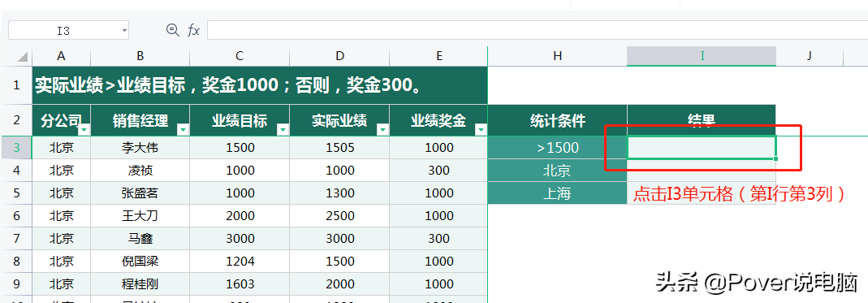This screenshot has height=303, width=868.
Task: Select row 1 header
Action: coord(16,85)
